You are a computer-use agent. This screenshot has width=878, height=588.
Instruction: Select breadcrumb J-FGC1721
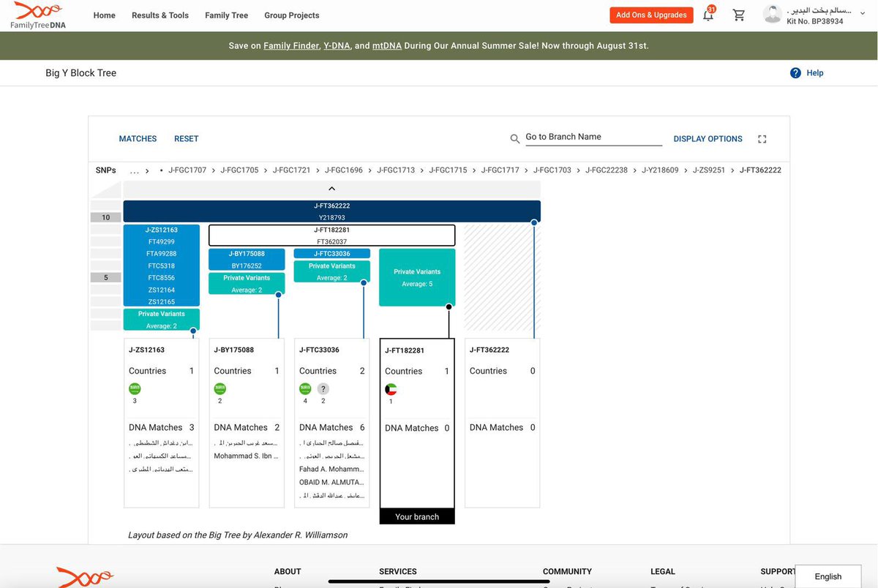291,170
